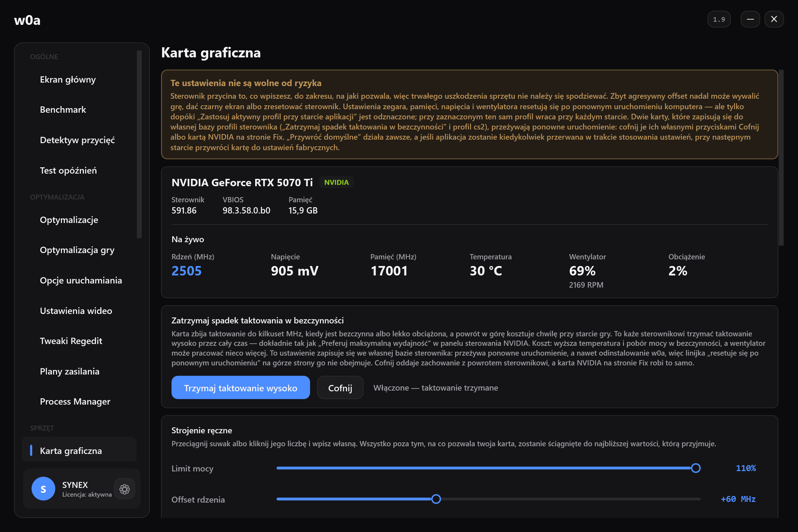Click the Cofnij button
798x532 pixels.
point(340,387)
